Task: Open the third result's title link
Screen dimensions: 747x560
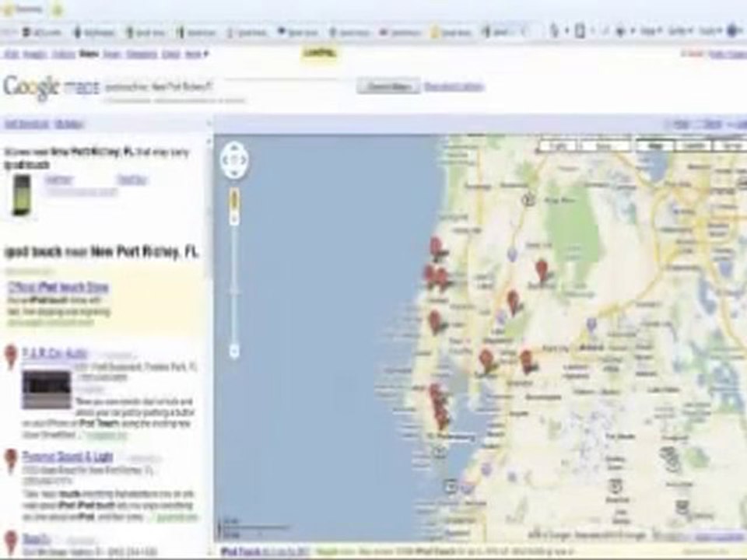Action: click(37, 540)
